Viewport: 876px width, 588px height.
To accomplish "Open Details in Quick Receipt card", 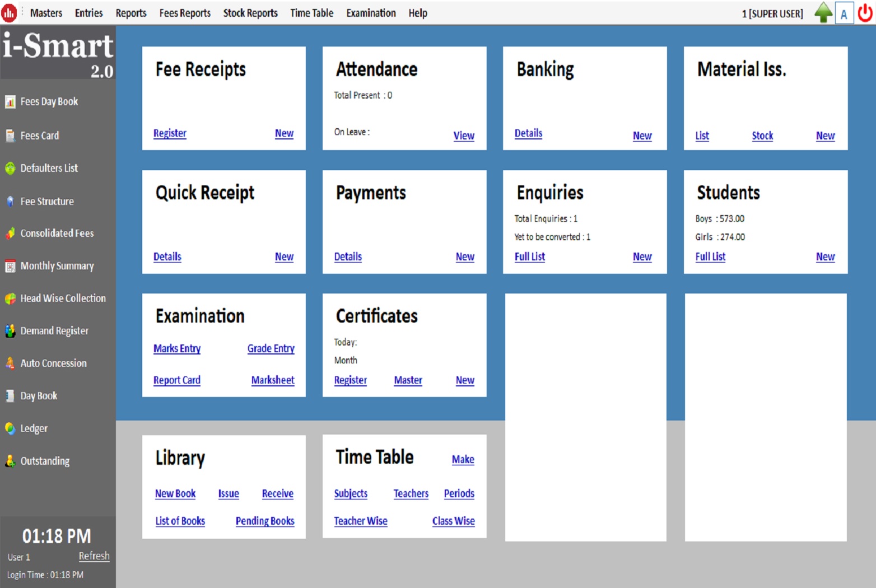I will pos(167,256).
